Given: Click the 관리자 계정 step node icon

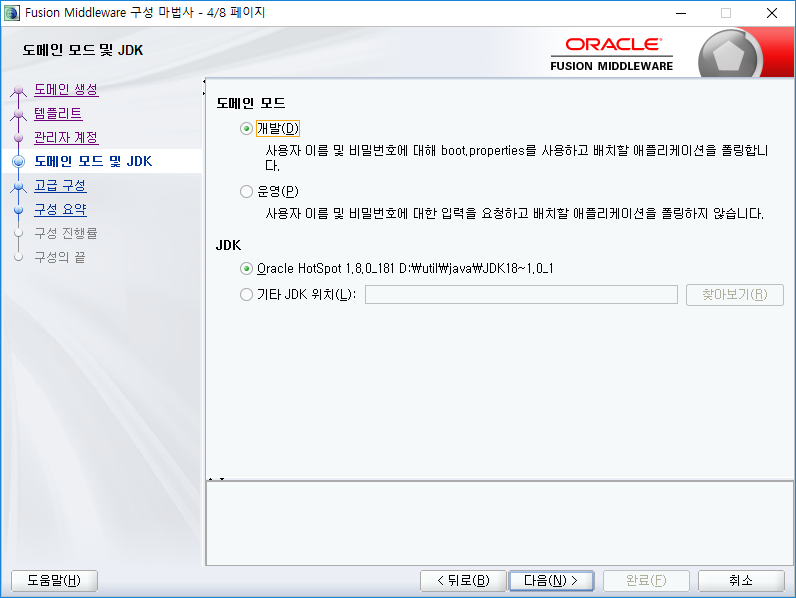Looking at the screenshot, I should (x=19, y=138).
